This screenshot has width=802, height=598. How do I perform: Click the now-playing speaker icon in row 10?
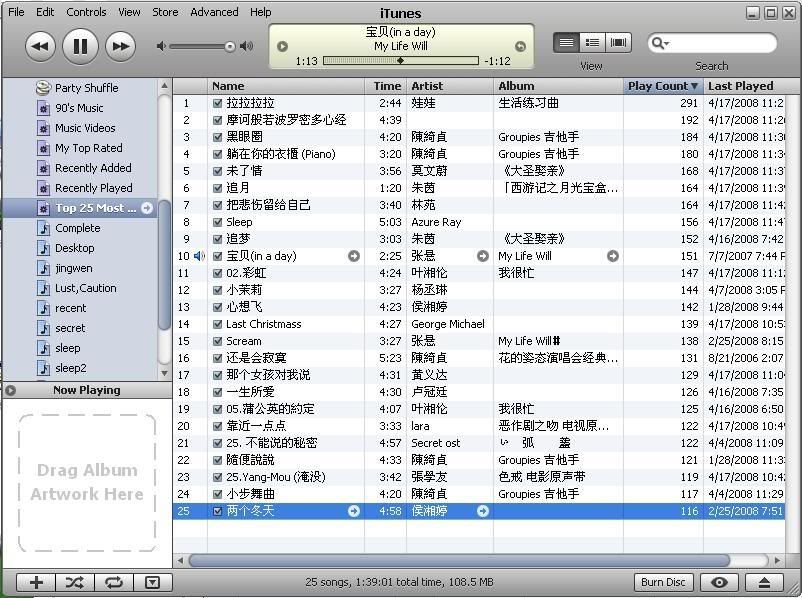tap(199, 256)
